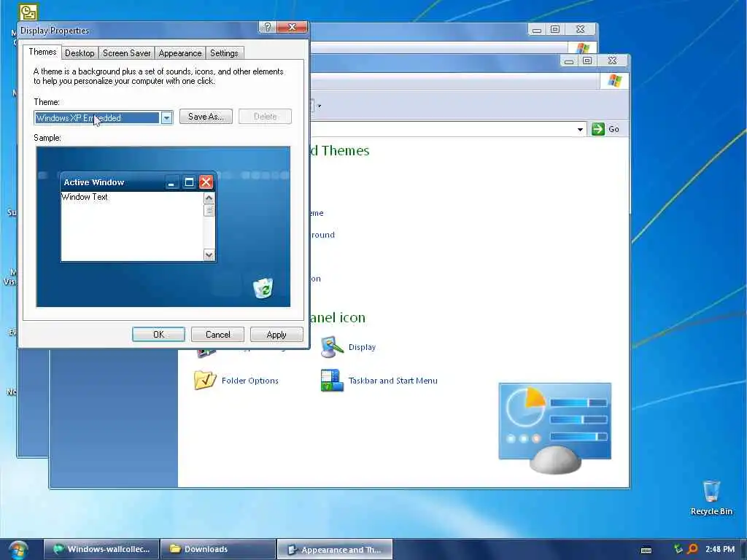Click the yellow desktop icon above the dialog
This screenshot has height=560, width=747.
tap(28, 12)
